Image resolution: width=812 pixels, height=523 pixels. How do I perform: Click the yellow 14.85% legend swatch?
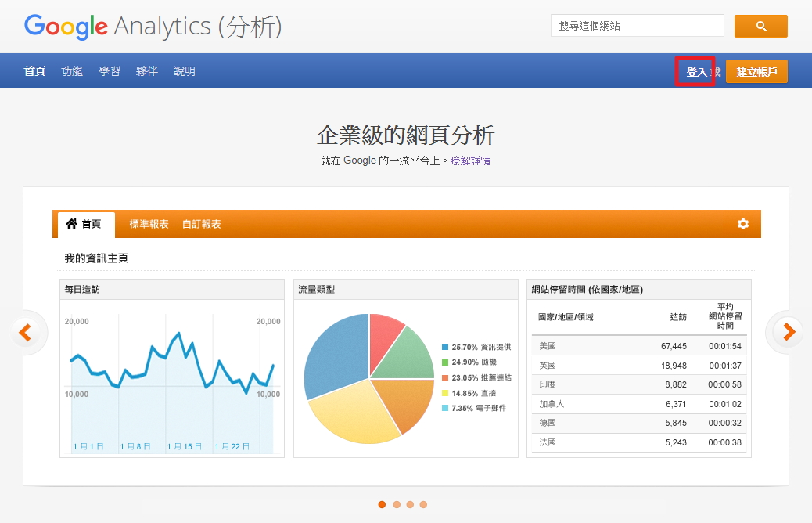click(x=445, y=393)
